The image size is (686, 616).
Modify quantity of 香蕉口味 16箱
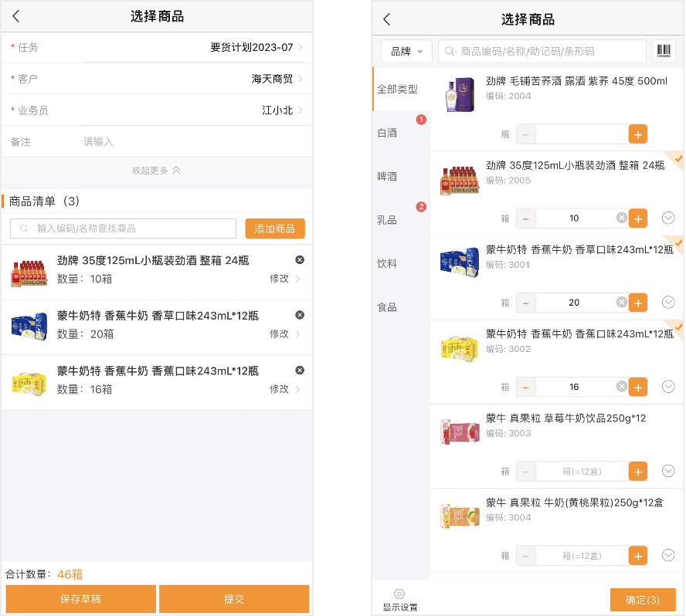point(284,388)
